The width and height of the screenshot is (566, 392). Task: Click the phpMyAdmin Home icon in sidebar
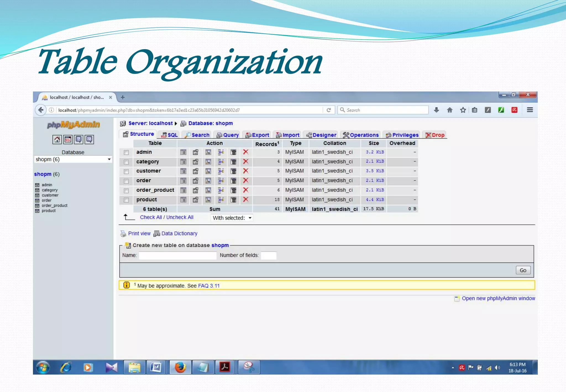[57, 139]
